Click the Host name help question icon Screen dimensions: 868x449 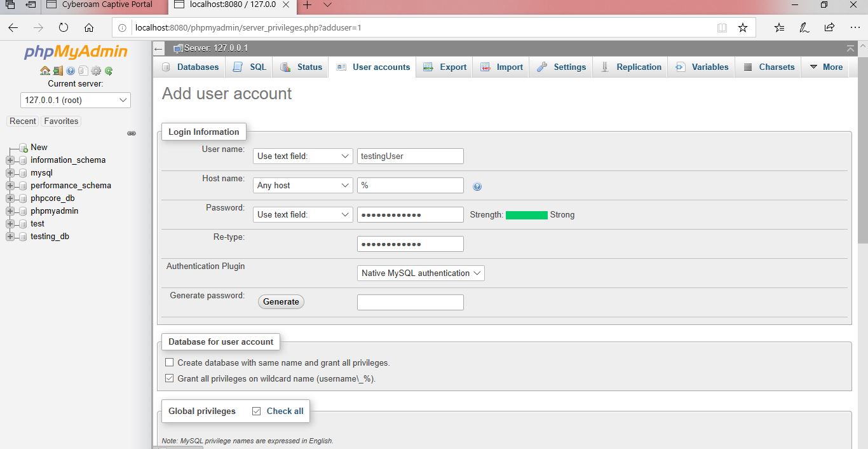coord(477,186)
